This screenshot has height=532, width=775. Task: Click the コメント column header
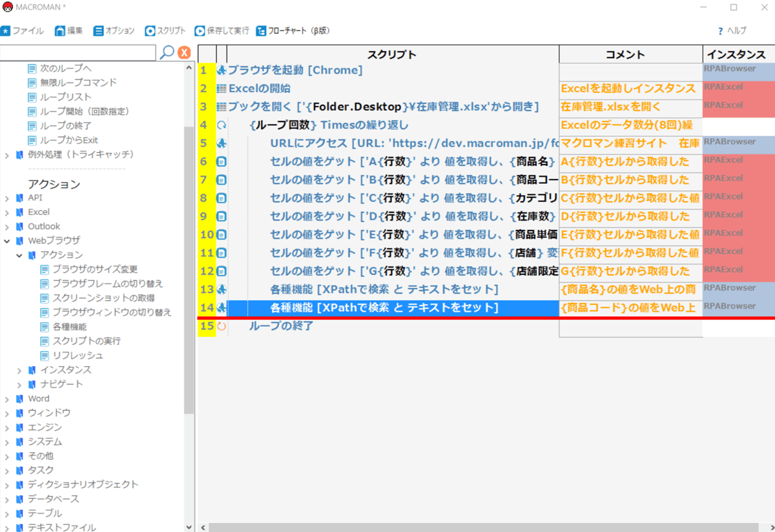click(631, 54)
